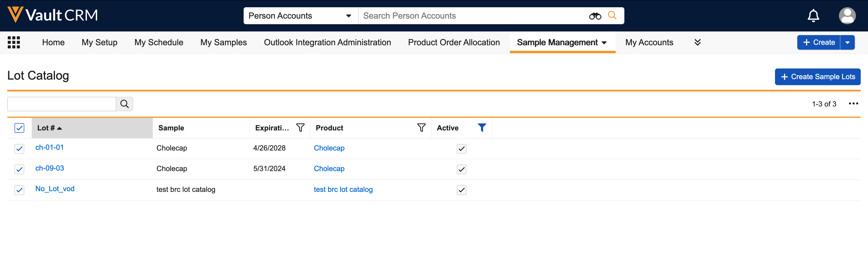
Task: Click the orange global search magnifier
Action: click(612, 15)
